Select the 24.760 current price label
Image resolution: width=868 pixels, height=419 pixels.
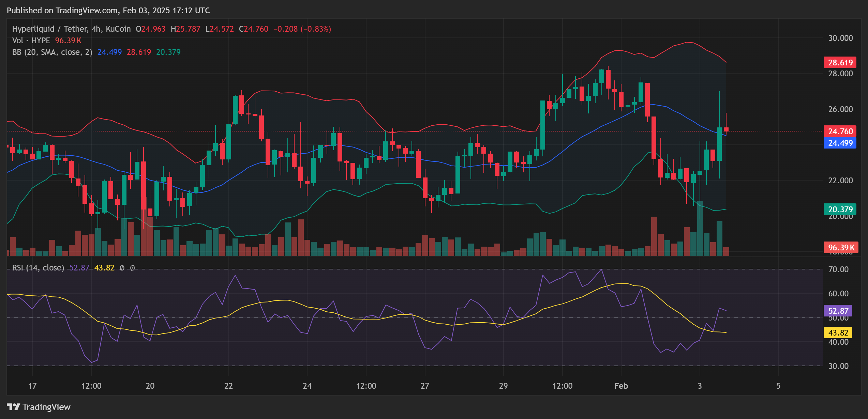[840, 131]
